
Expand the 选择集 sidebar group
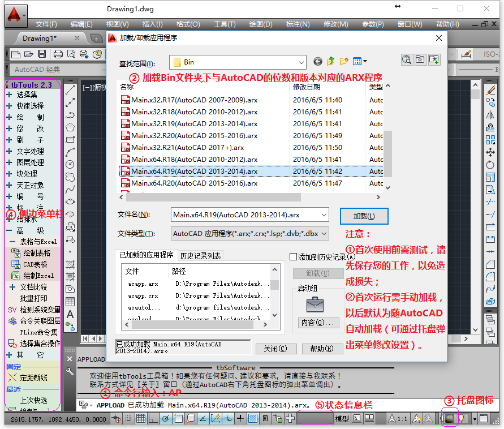[x=9, y=95]
